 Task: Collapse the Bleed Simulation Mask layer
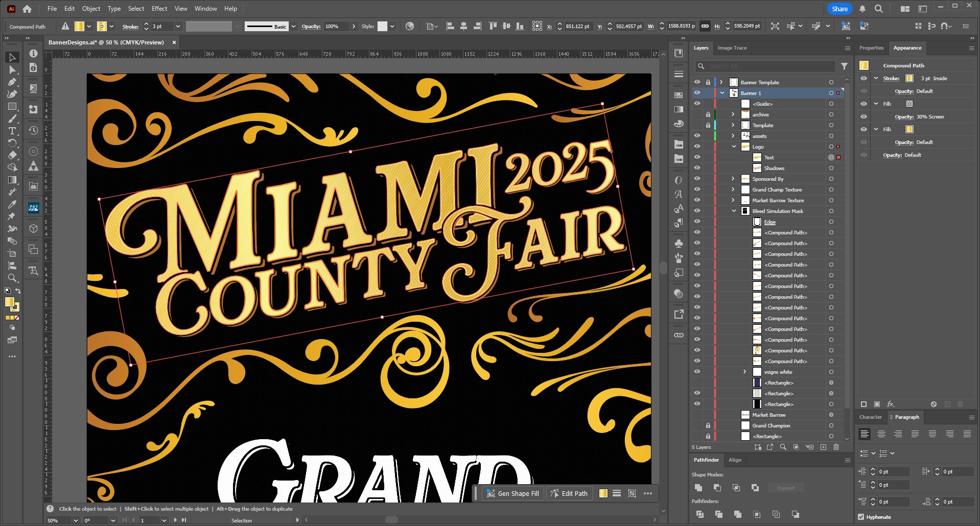(734, 211)
